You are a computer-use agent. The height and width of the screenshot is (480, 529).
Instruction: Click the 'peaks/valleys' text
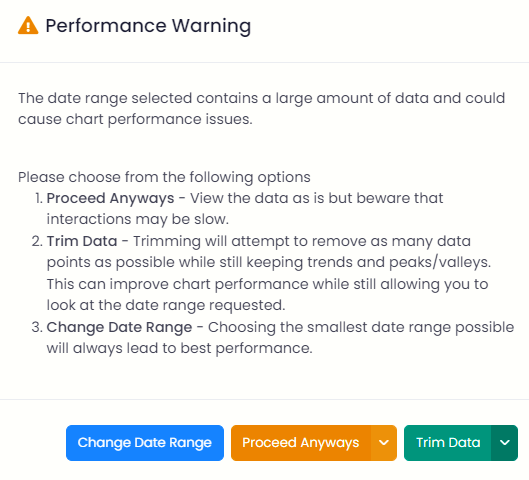pos(440,262)
